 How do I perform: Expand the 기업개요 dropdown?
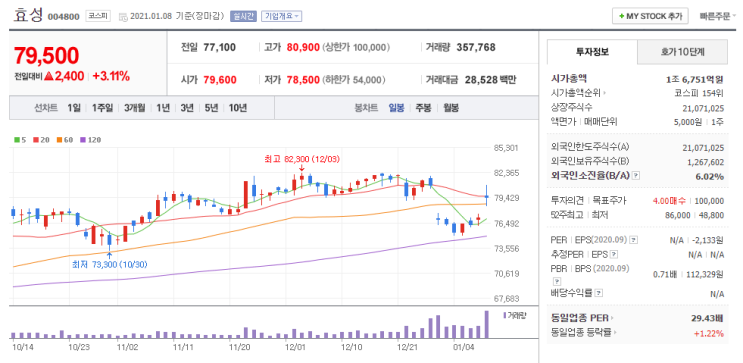coord(281,16)
